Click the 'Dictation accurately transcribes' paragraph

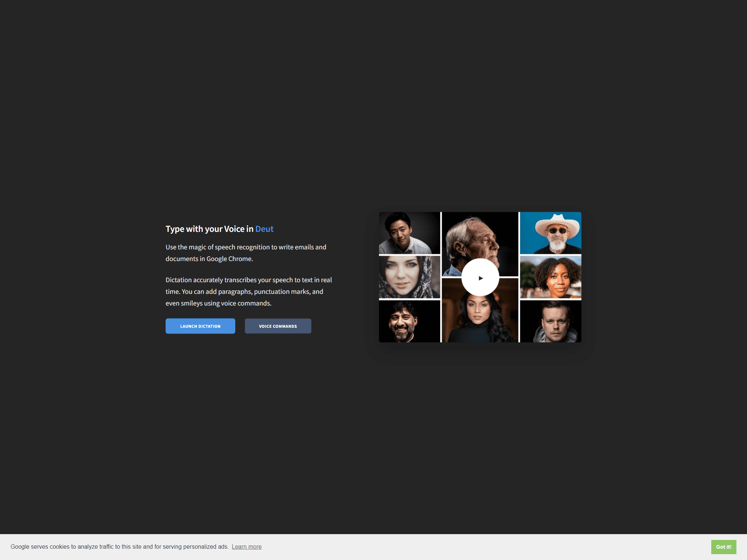249,291
